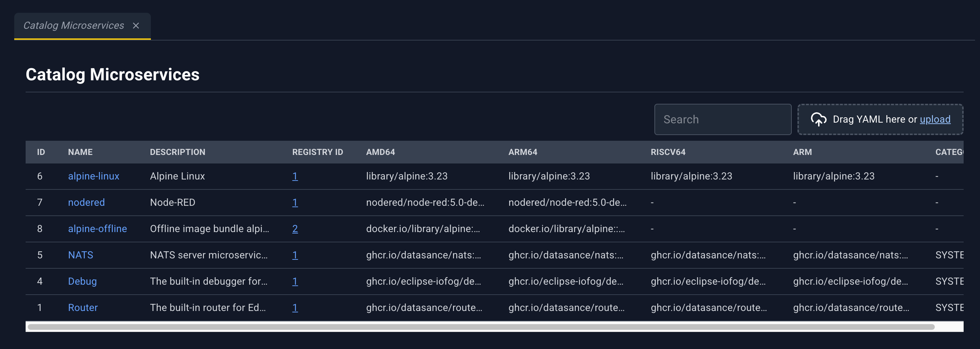Image resolution: width=980 pixels, height=349 pixels.
Task: Click the cloud upload icon
Action: pos(818,119)
